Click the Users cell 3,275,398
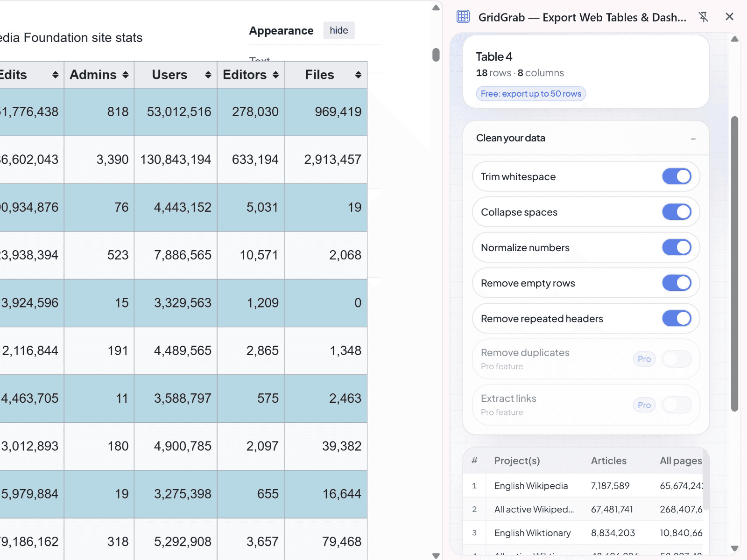Viewport: 747px width, 560px height. 176,494
